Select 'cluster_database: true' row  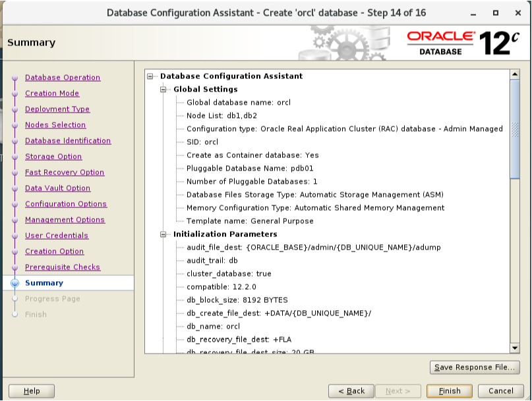[x=229, y=274]
